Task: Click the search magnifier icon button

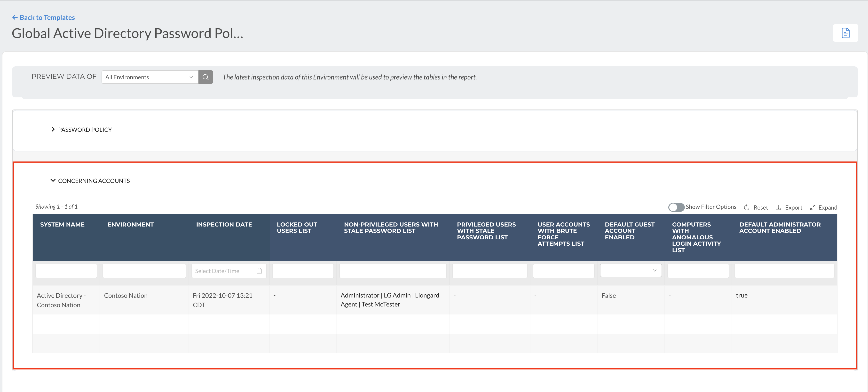Action: [x=205, y=77]
